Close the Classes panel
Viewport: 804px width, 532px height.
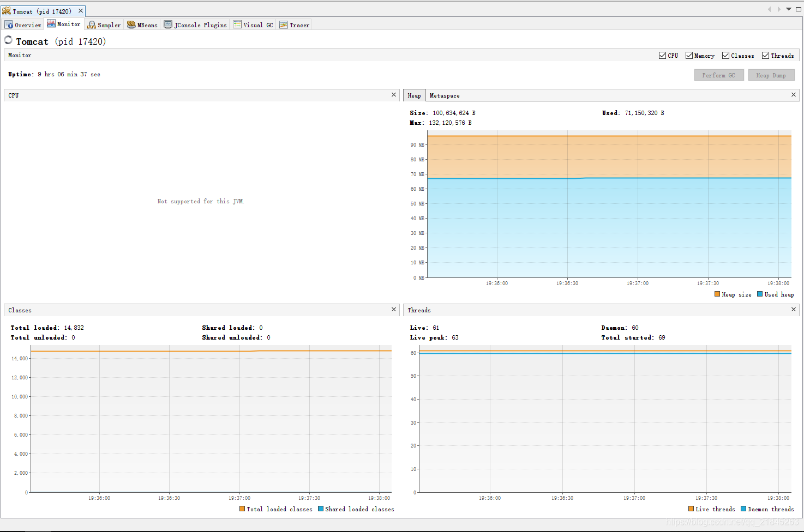pos(394,310)
